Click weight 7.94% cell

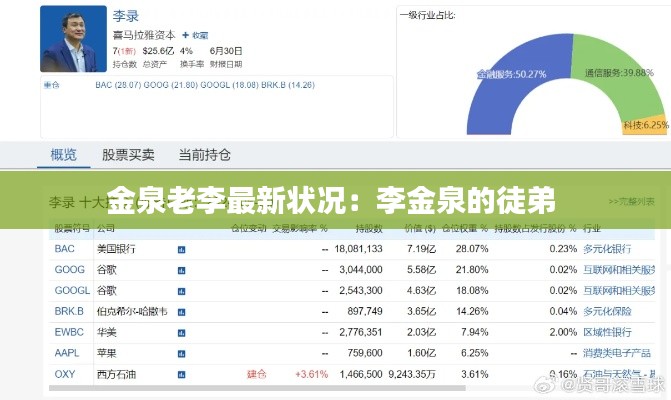475,332
